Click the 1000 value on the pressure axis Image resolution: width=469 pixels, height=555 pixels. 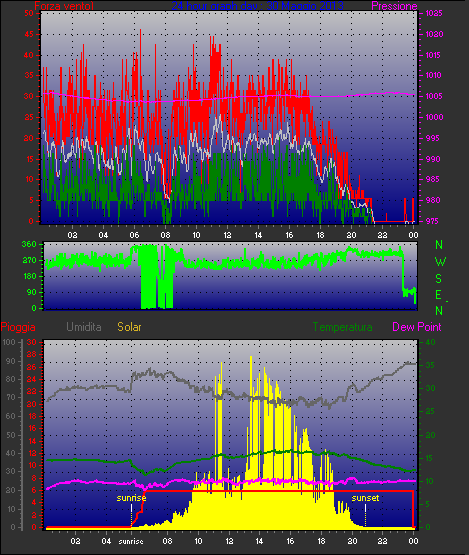point(434,117)
